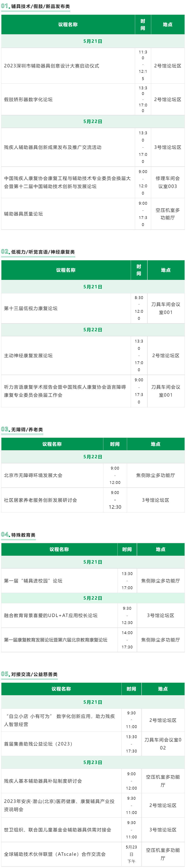This screenshot has height=868, width=186.
Task: Click section 05 heading 对接交流/公益慈善类
Action: tap(34, 674)
